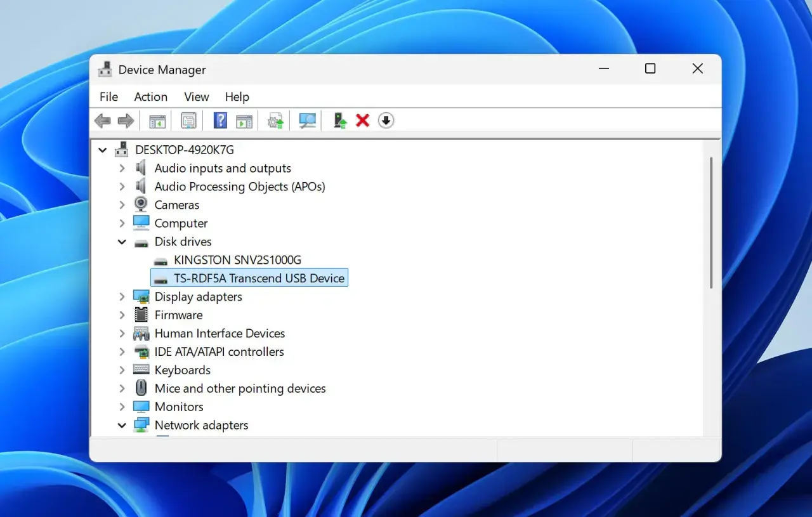Select the Cameras label

coord(176,205)
